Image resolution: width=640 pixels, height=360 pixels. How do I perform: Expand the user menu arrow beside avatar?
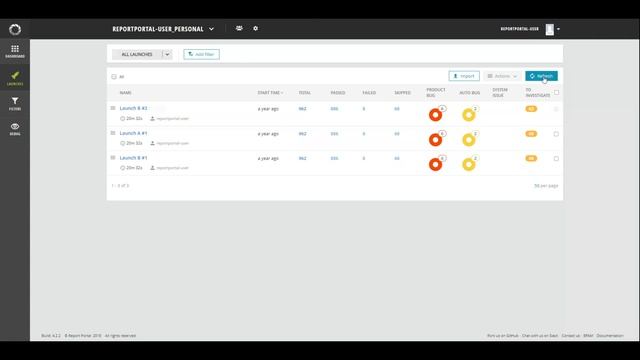tap(558, 29)
